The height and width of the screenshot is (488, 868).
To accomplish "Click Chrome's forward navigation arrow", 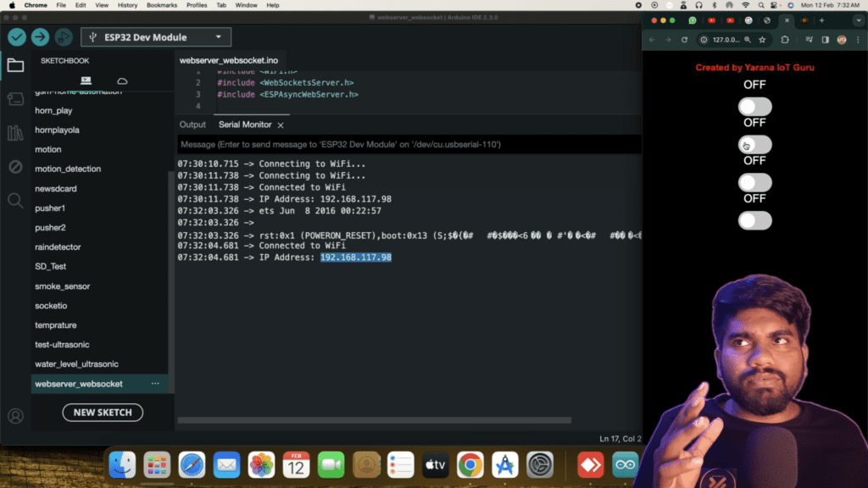I will tap(668, 40).
